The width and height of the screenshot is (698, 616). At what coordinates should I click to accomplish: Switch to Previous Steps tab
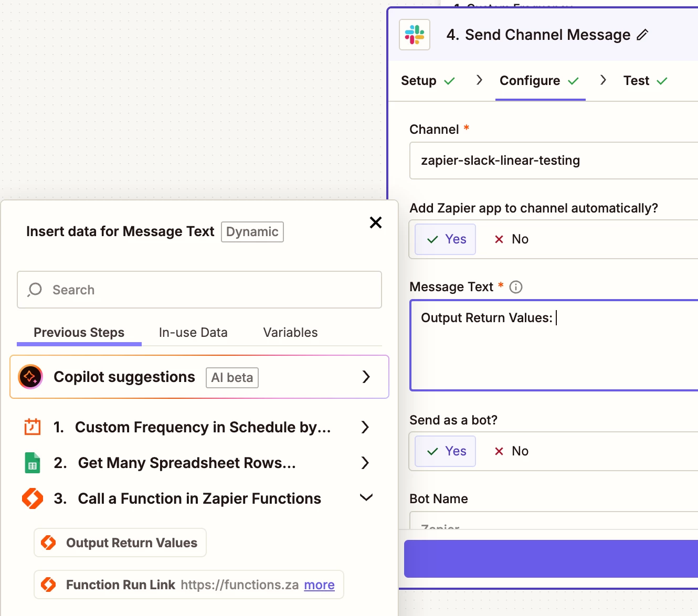pyautogui.click(x=79, y=333)
